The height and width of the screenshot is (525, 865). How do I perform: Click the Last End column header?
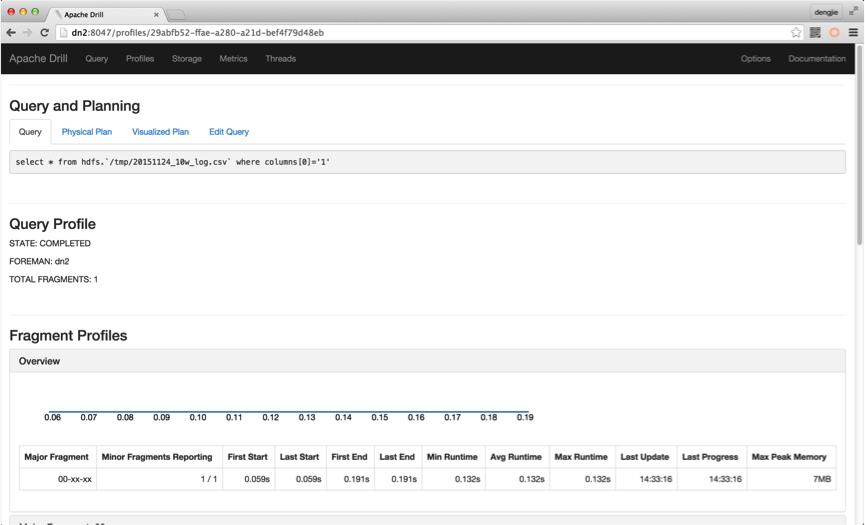(397, 457)
